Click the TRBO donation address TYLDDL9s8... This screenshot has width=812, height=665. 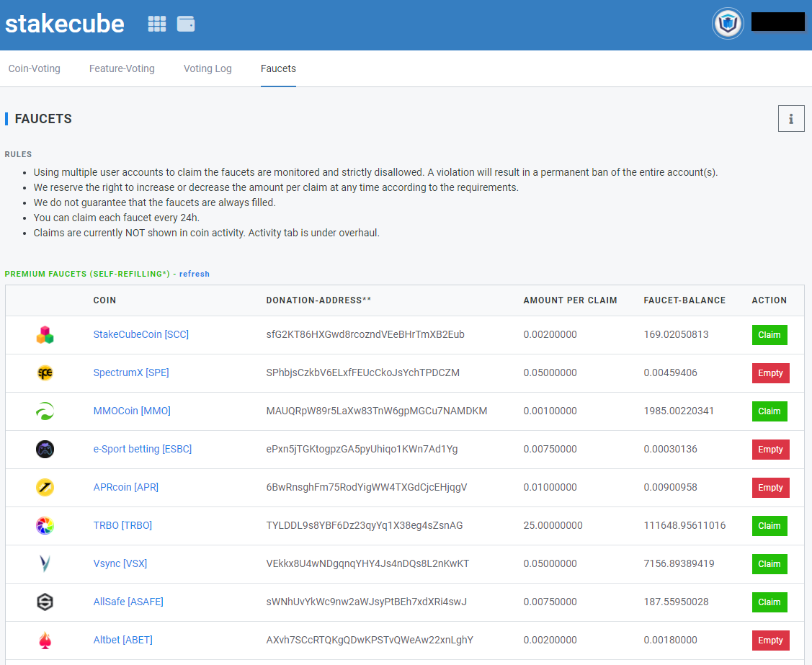365,526
